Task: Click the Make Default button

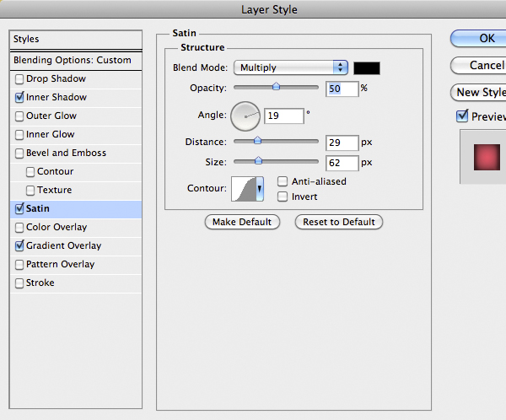Action: click(242, 222)
